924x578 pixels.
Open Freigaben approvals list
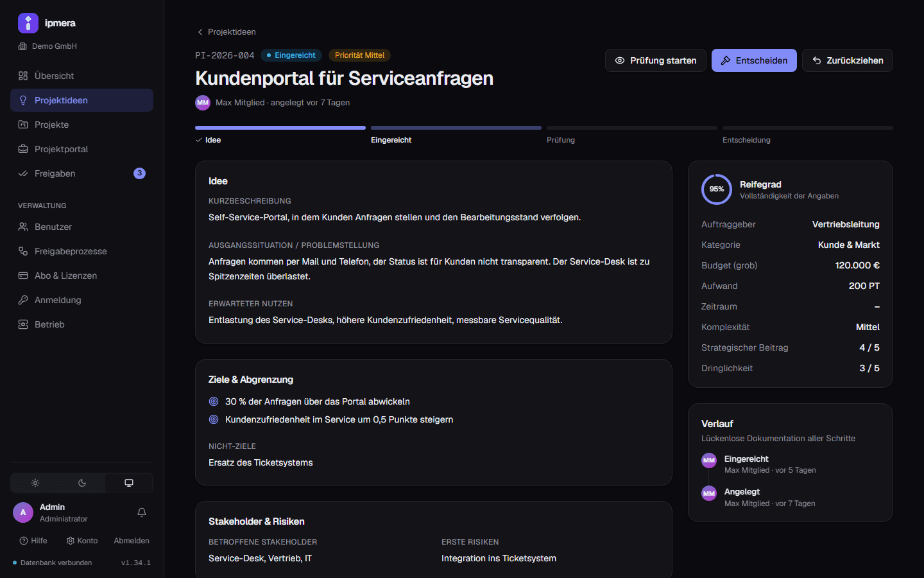click(81, 173)
